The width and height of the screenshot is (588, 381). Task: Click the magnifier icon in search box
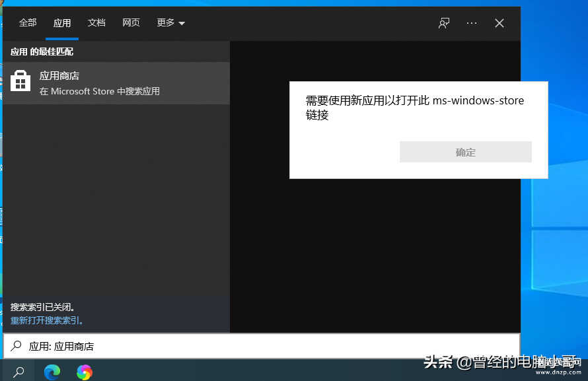[x=16, y=346]
